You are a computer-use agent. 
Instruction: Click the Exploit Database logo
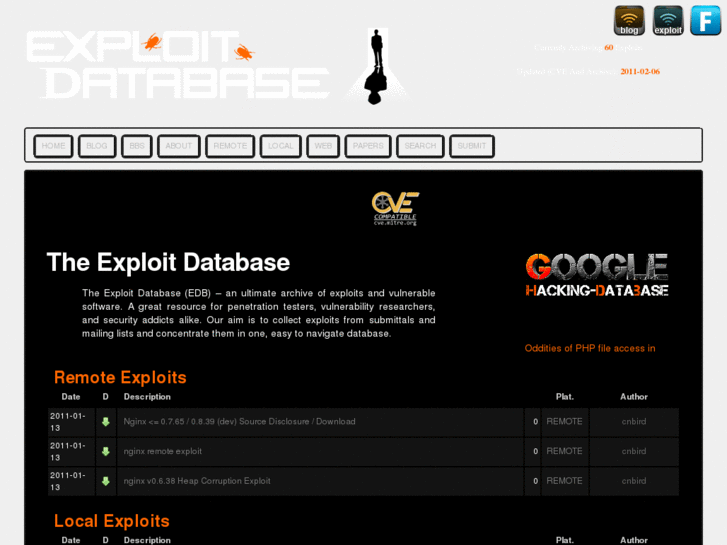point(178,65)
